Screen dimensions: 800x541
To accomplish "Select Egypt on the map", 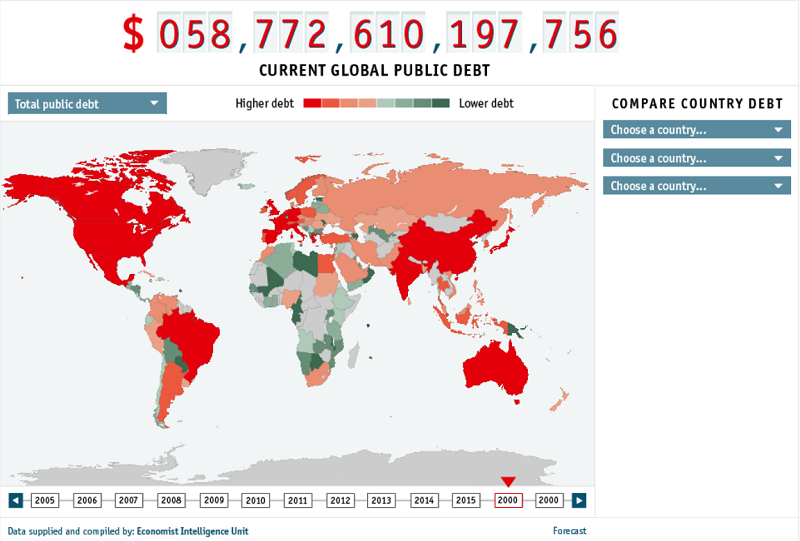I will (x=327, y=264).
